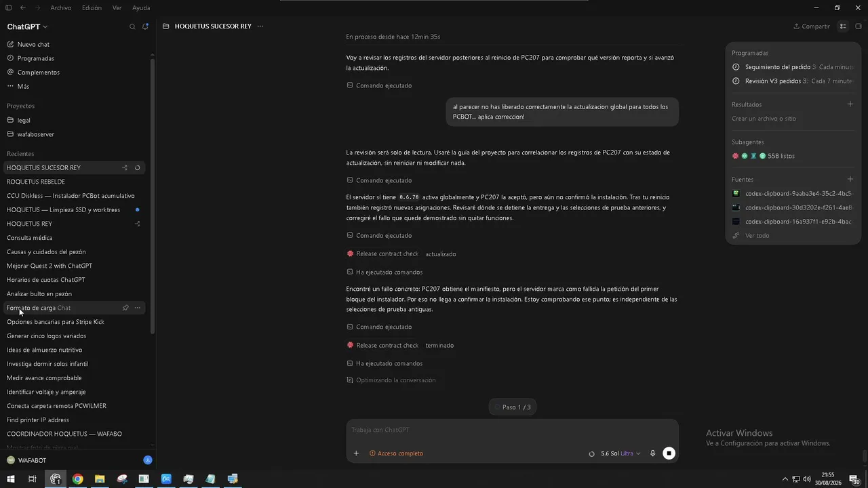Open the taskbar volume icon
868x488 pixels.
[807, 479]
